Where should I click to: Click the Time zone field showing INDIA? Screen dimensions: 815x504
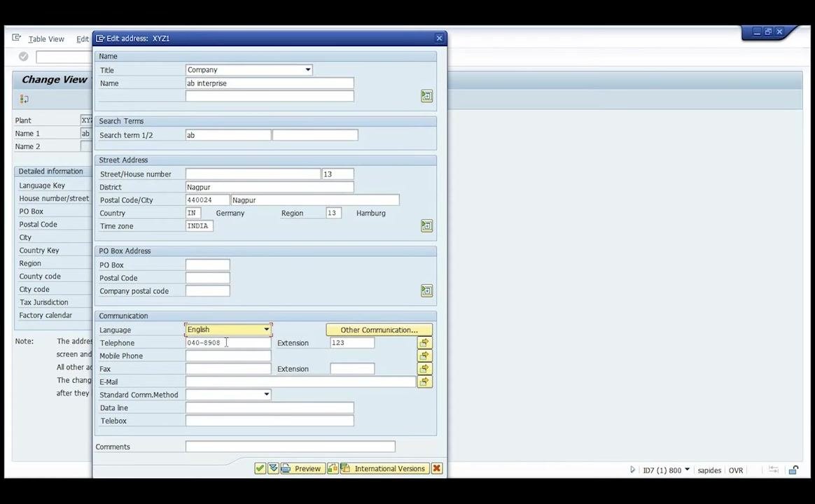(x=199, y=226)
